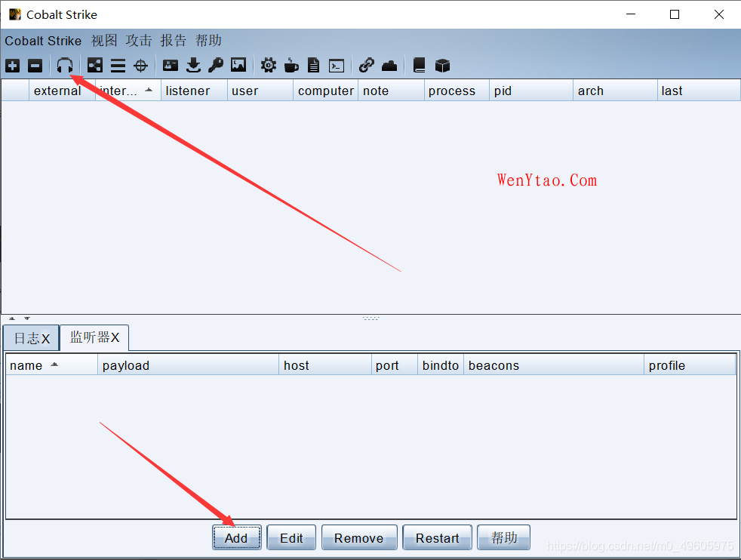The image size is (741, 560).
Task: Open downloaded files arrow icon
Action: [193, 65]
